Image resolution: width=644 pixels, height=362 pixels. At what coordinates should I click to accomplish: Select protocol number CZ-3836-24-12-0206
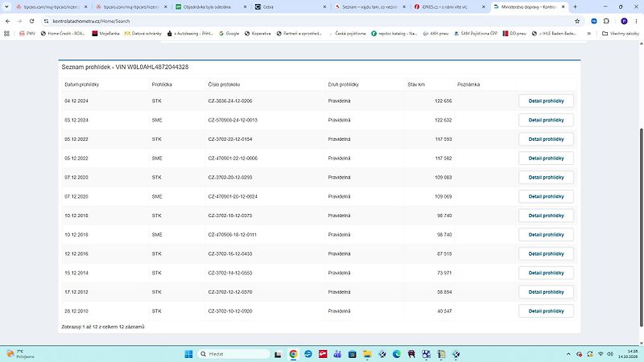tap(230, 101)
